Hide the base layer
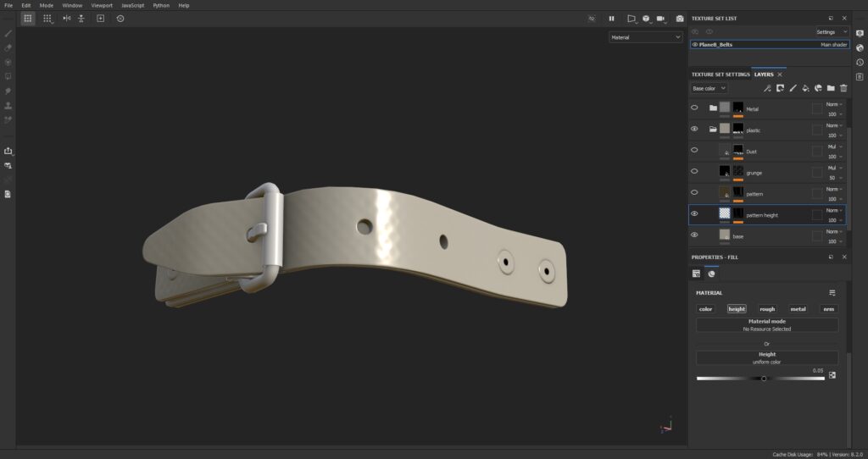 [x=694, y=235]
